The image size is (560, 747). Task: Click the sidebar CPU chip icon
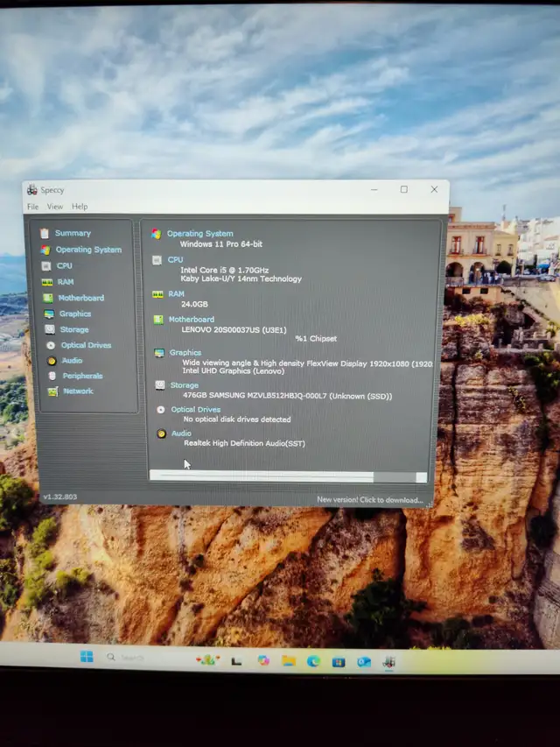46,266
